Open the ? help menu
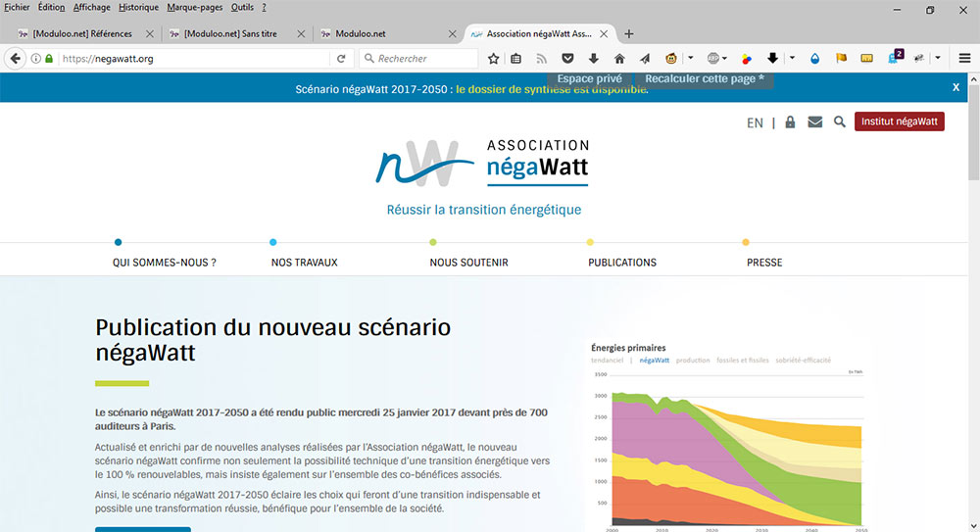This screenshot has height=532, width=980. click(x=264, y=8)
